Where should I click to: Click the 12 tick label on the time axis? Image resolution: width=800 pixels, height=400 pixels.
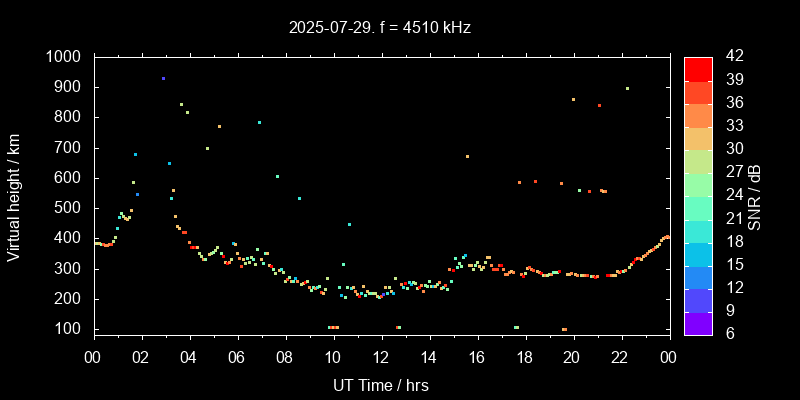click(x=381, y=357)
